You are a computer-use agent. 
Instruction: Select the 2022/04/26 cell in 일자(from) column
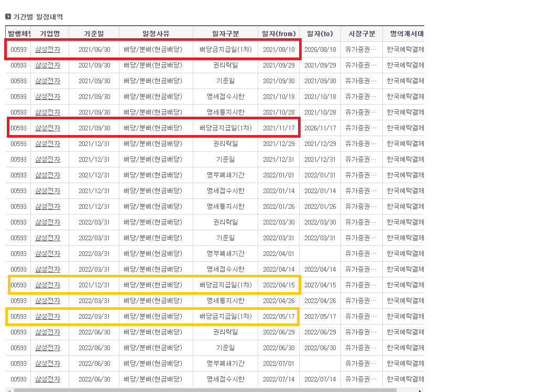point(279,301)
